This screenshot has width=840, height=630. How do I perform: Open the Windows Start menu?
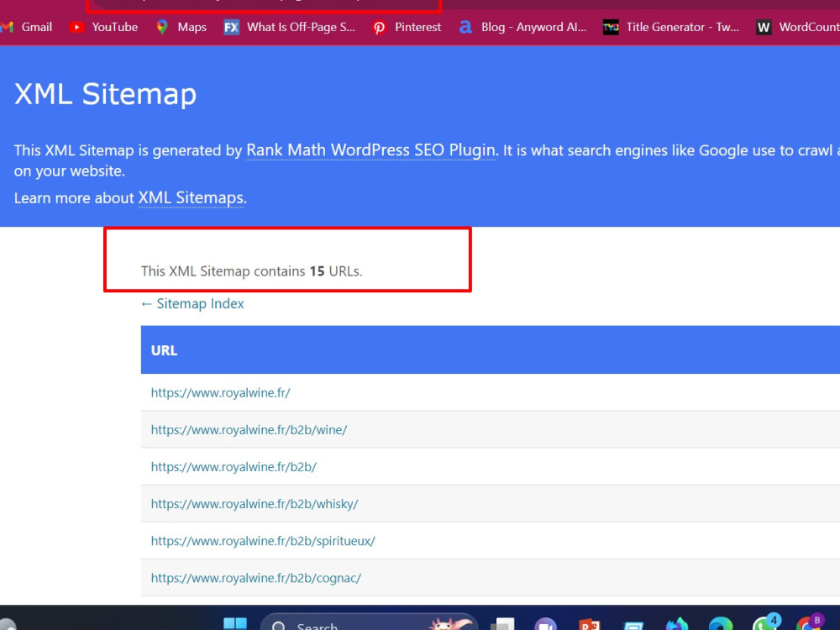pos(234,624)
